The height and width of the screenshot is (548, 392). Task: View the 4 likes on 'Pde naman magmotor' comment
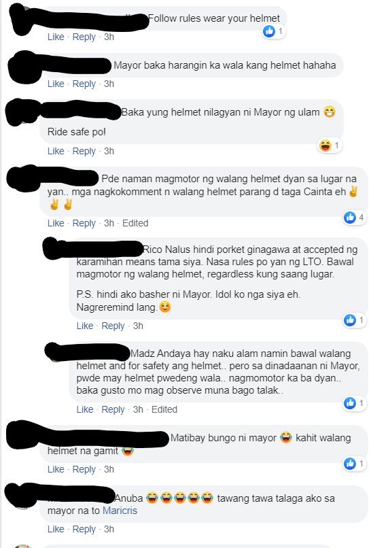tap(355, 218)
